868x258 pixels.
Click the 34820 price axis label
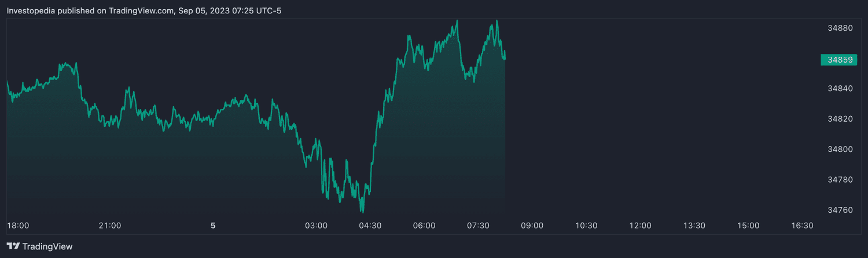click(x=839, y=119)
